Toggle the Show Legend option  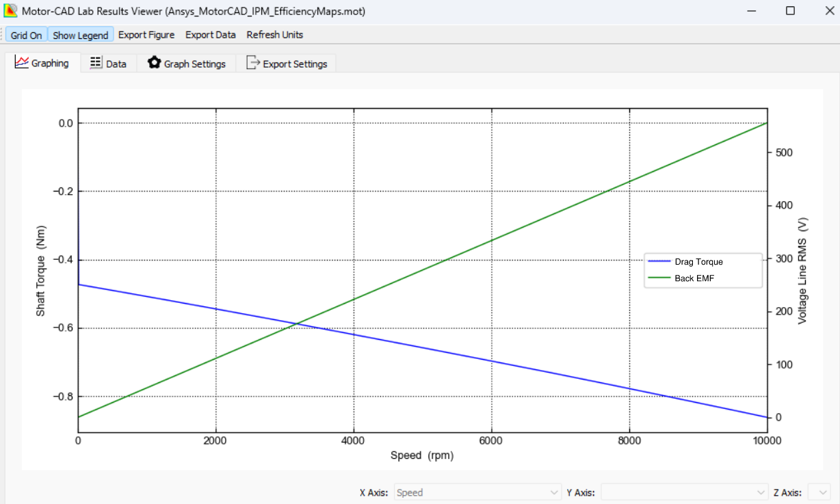click(x=80, y=34)
